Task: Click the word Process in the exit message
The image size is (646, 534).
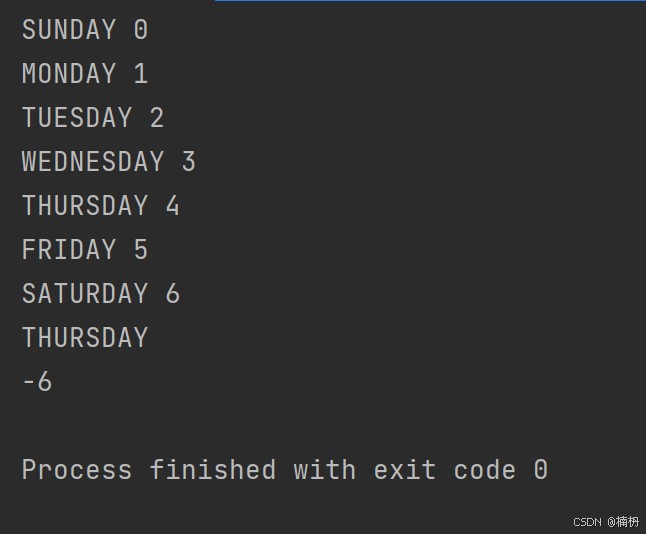Action: [76, 470]
